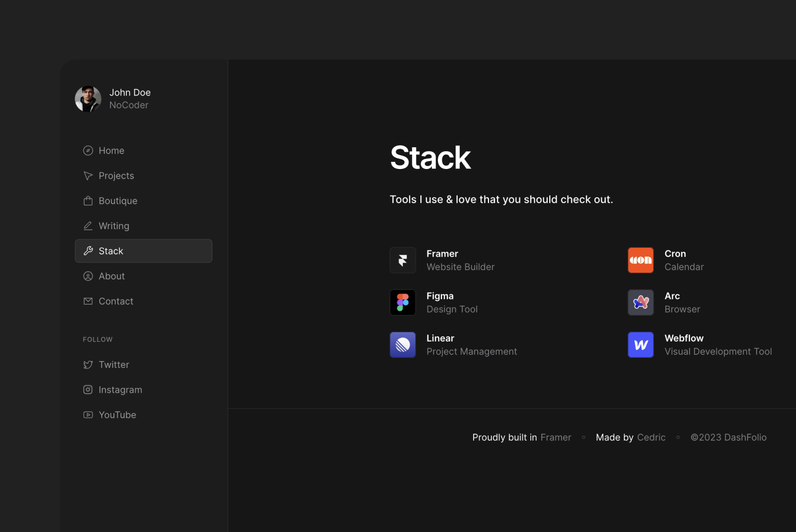Screen dimensions: 796x532
Task: Click the Writing pencil icon
Action: click(x=88, y=226)
